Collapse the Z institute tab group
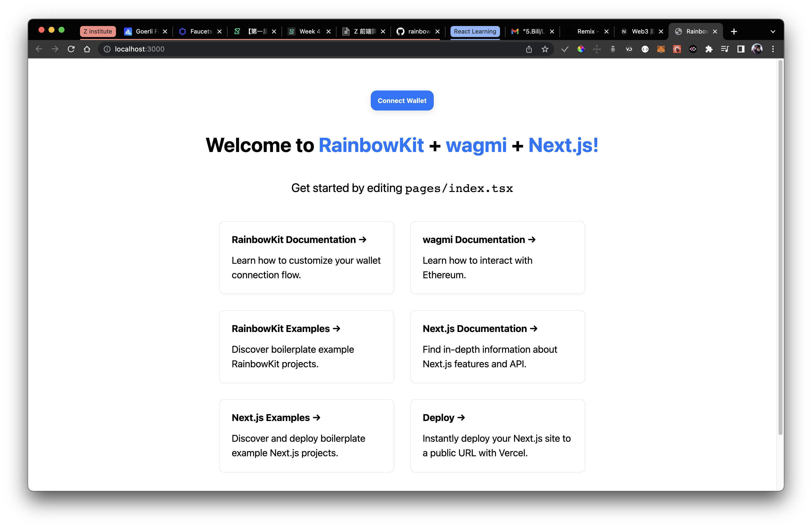 (98, 31)
